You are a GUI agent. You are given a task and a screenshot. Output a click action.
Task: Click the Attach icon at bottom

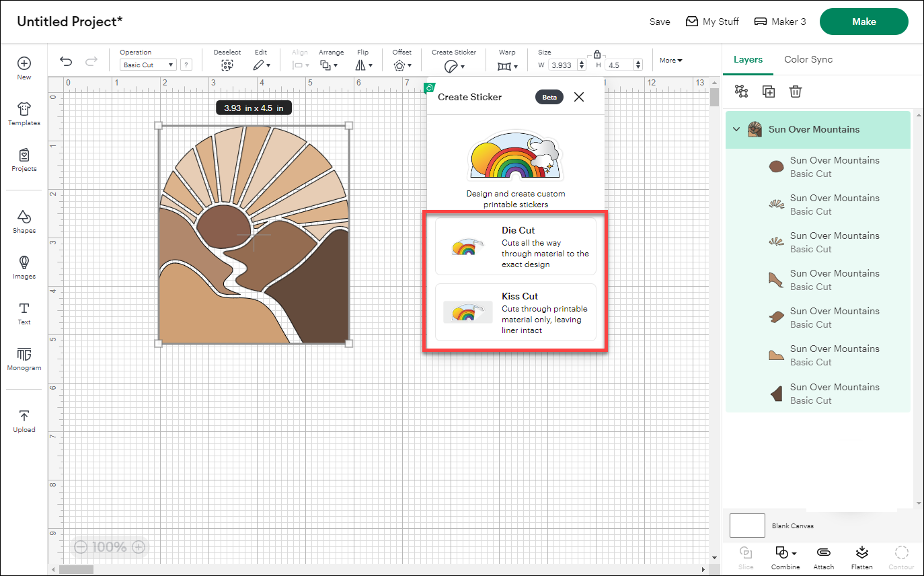click(823, 557)
